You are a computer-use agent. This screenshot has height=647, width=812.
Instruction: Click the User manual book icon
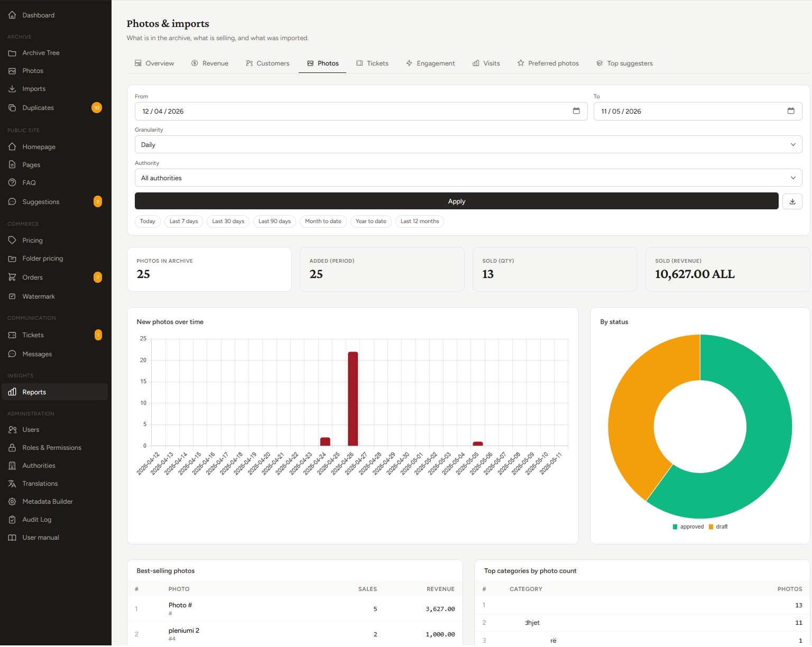[x=12, y=538]
